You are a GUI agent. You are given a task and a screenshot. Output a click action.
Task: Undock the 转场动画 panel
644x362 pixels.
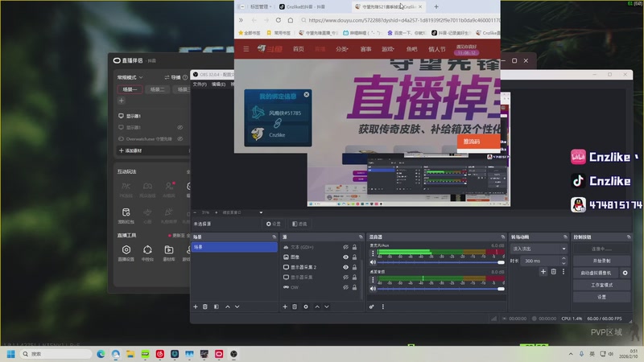coord(565,237)
